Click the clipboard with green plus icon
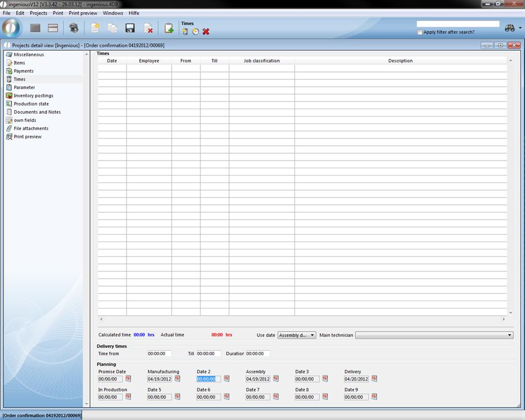The height and width of the screenshot is (420, 525). (169, 28)
